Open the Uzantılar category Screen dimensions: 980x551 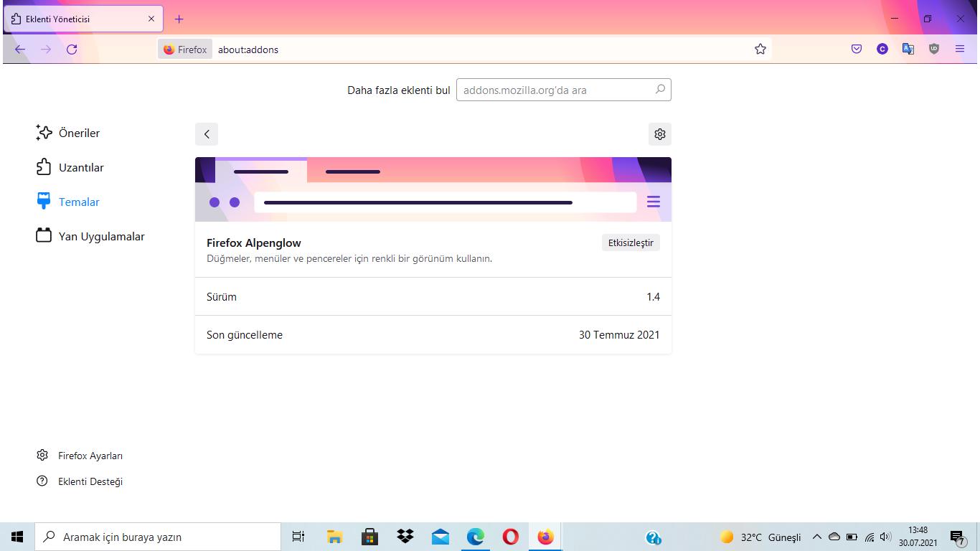(70, 167)
